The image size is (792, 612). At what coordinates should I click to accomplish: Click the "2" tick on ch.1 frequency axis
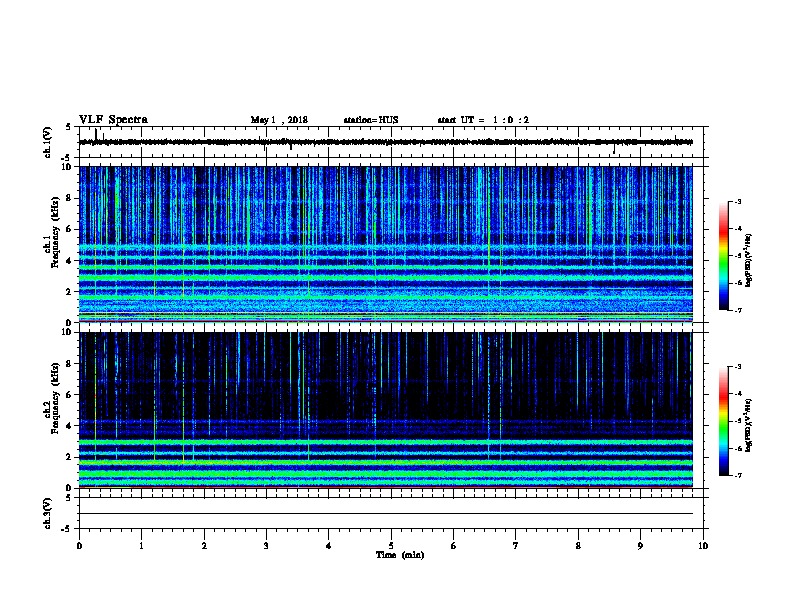69,292
